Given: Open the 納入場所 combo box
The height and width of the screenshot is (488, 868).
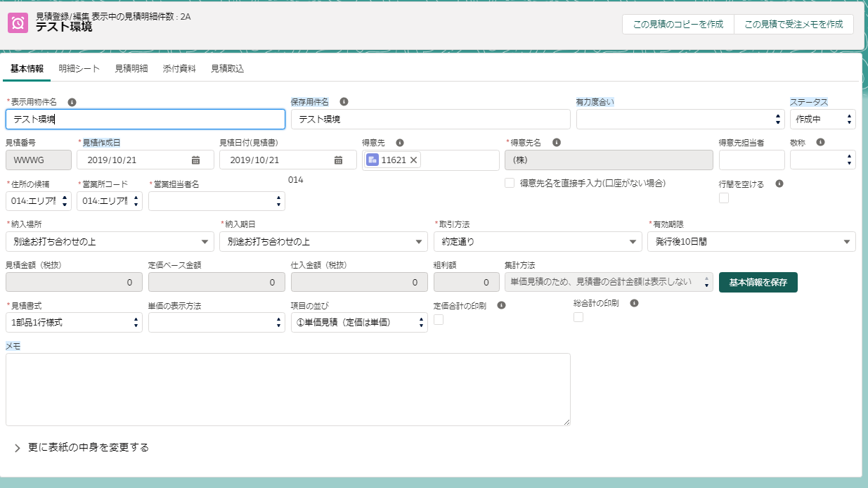Looking at the screenshot, I should (110, 242).
